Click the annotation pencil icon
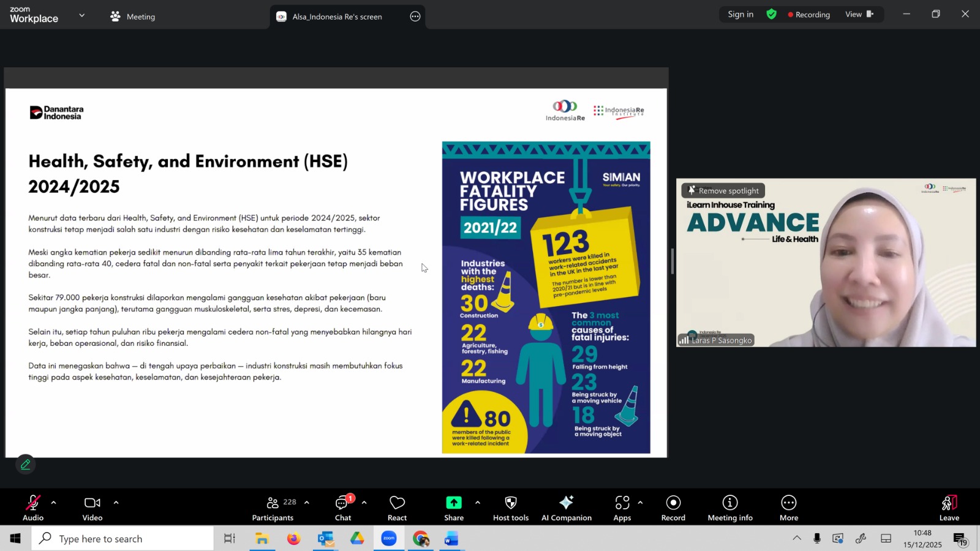980x551 pixels. (26, 465)
